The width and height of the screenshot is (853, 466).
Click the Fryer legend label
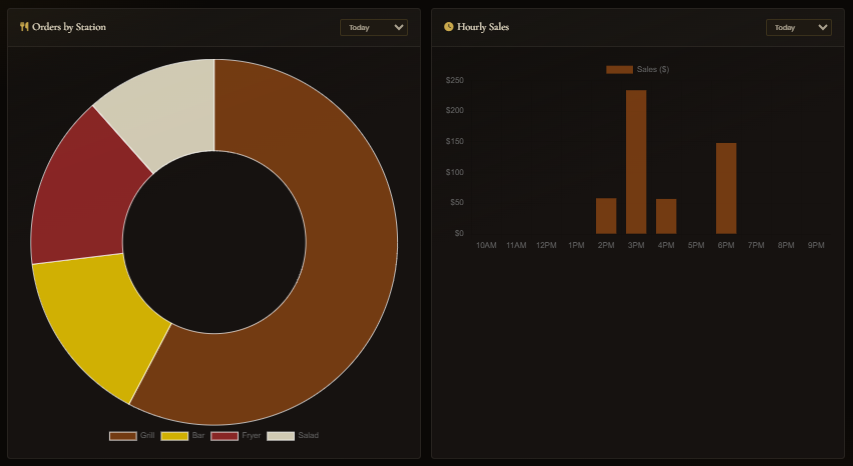251,436
